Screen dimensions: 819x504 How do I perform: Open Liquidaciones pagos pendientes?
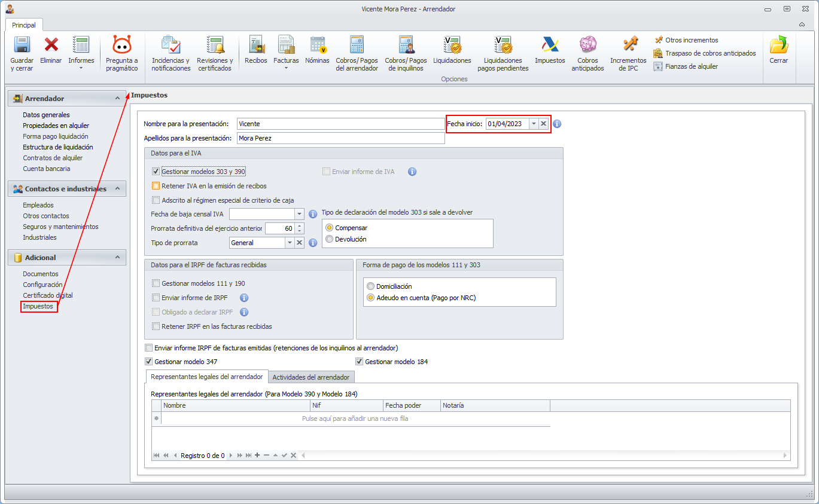(503, 45)
